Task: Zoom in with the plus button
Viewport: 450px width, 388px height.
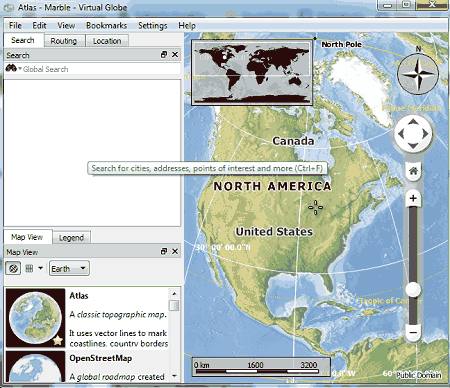Action: (x=413, y=198)
